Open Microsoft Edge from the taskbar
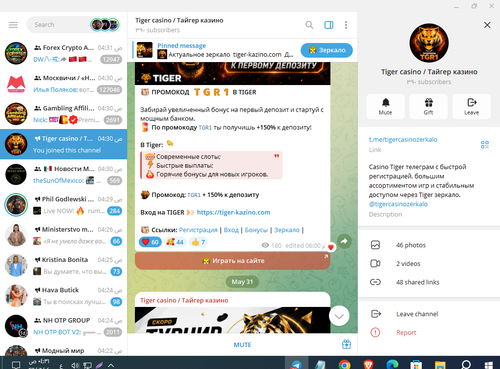The width and height of the screenshot is (500, 369). [392, 364]
